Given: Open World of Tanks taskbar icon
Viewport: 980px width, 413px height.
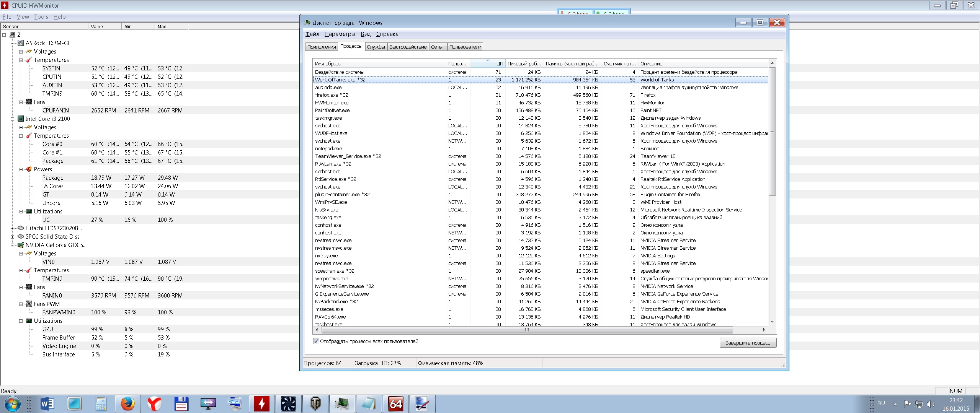Looking at the screenshot, I should [x=315, y=404].
